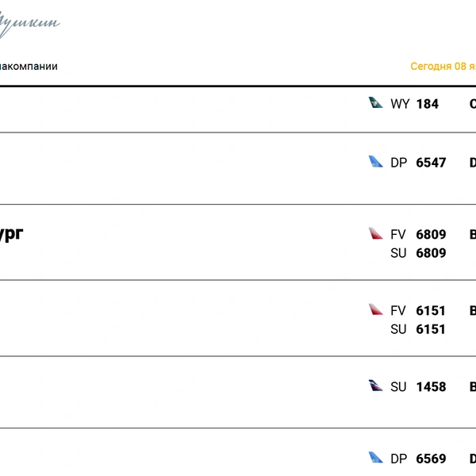Click the Pobeda tail icon beside DP 6569
The height and width of the screenshot is (476, 476).
tap(376, 458)
